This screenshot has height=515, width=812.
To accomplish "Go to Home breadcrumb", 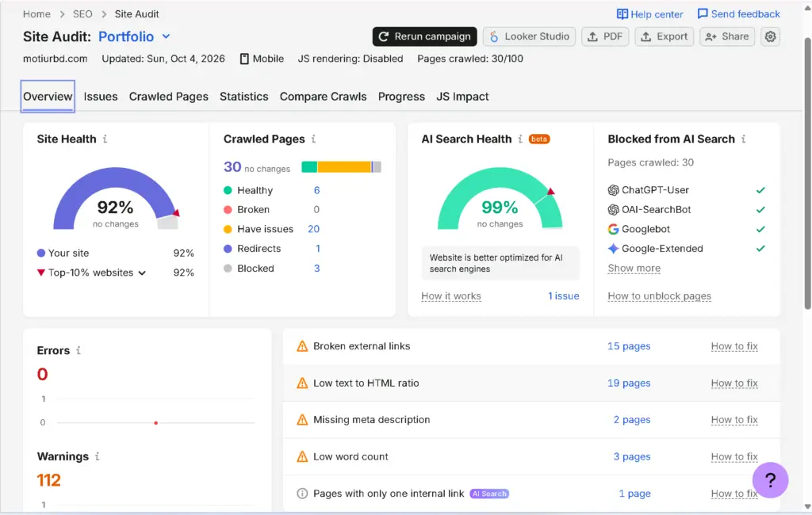I will [x=36, y=14].
